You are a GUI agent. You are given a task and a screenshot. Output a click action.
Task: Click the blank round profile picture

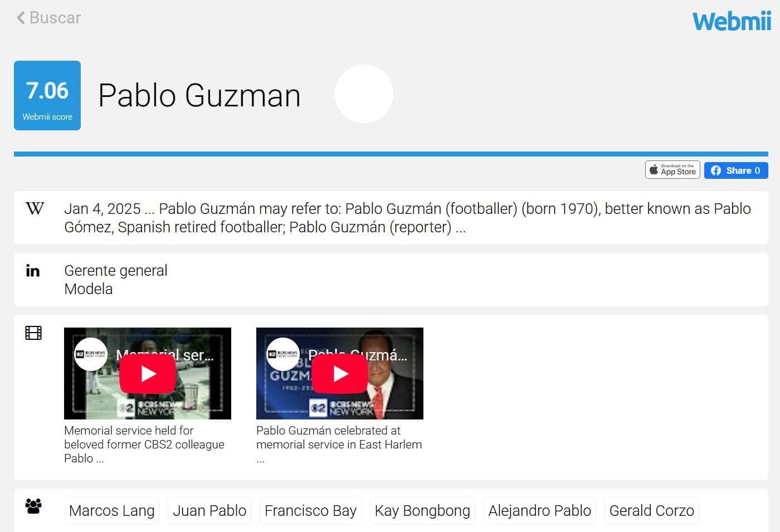(364, 94)
